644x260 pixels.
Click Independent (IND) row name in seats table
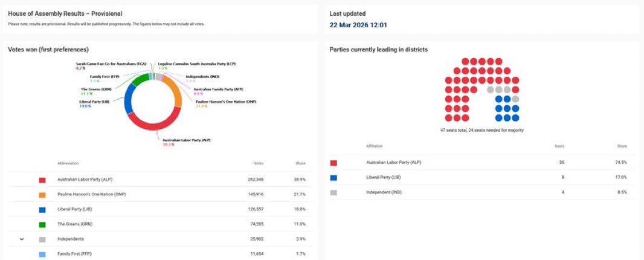click(384, 192)
